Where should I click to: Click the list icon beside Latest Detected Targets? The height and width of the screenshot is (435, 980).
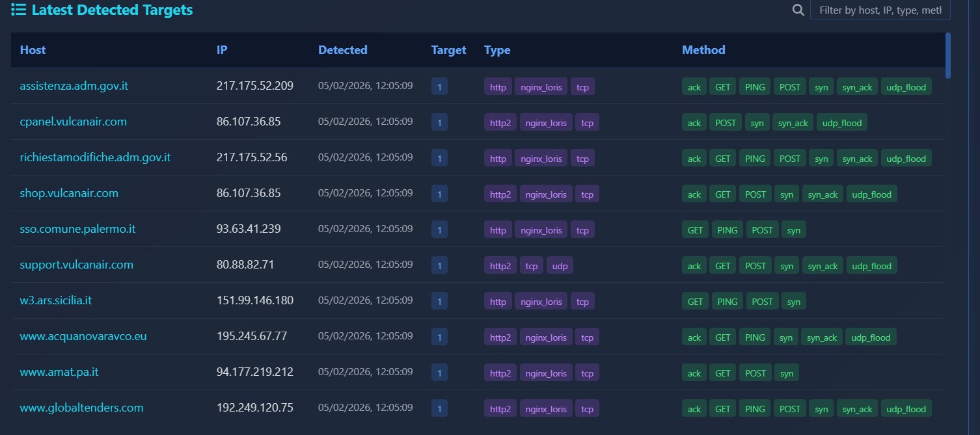click(x=18, y=10)
